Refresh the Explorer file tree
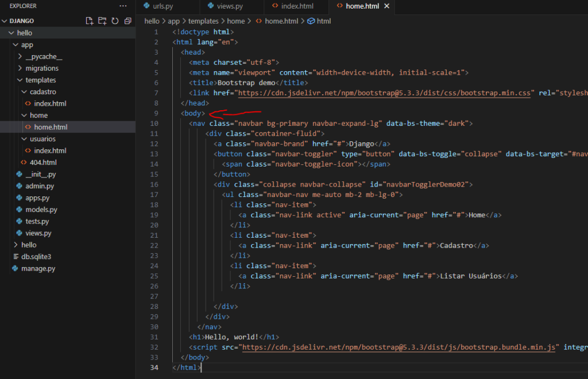 (115, 21)
